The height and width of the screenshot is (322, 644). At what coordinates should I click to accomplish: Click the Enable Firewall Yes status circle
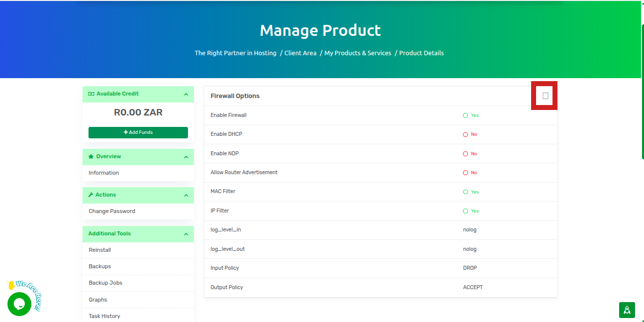pos(465,115)
